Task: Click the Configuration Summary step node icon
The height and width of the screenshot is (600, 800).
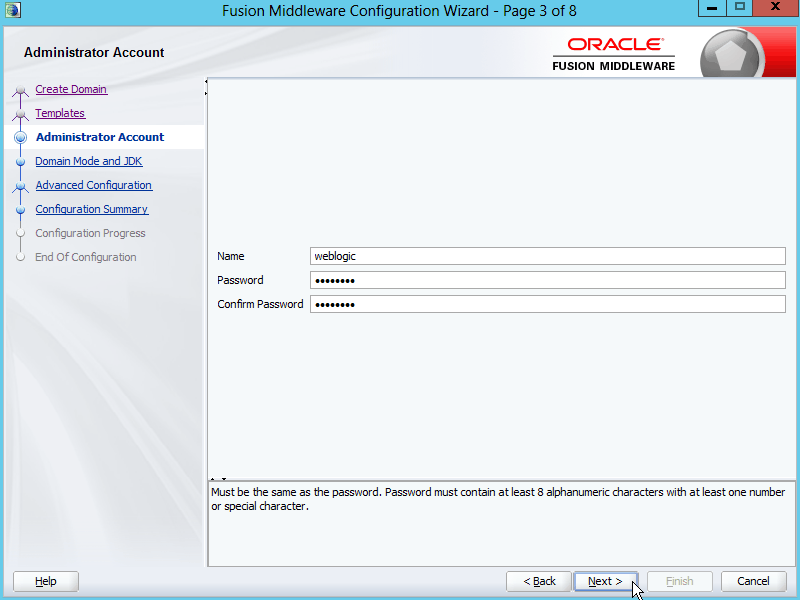Action: point(20,210)
